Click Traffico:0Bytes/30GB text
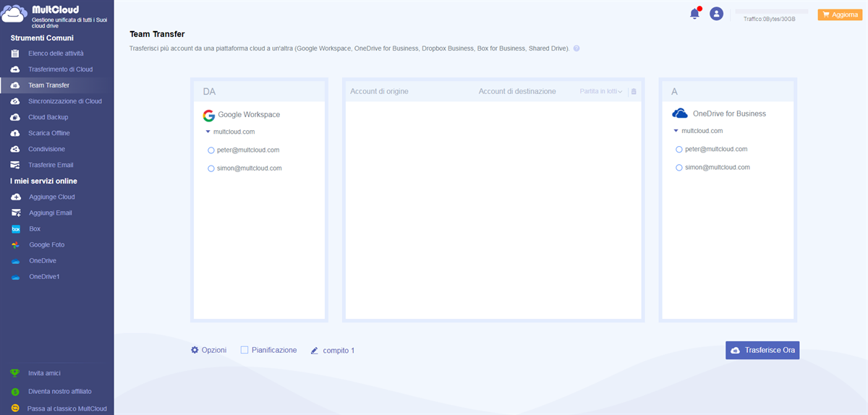Image resolution: width=868 pixels, height=415 pixels. (x=770, y=20)
